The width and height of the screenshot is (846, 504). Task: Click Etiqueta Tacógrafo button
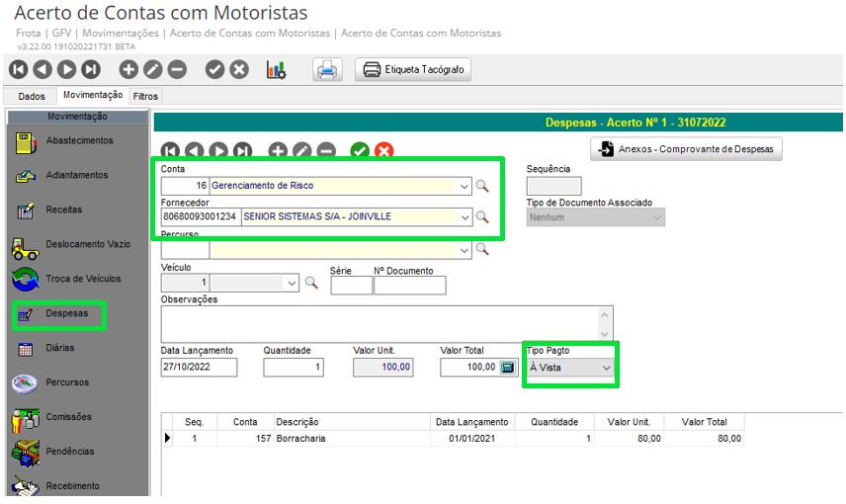413,69
